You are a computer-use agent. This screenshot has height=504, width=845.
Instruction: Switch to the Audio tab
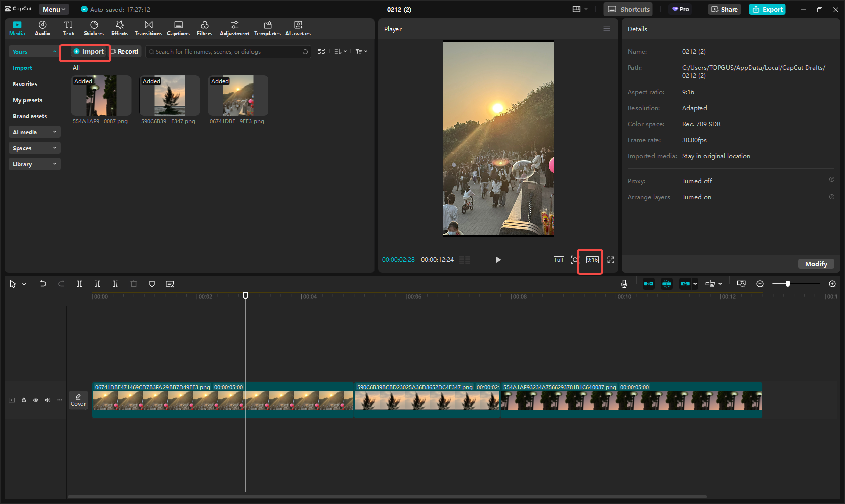tap(42, 28)
